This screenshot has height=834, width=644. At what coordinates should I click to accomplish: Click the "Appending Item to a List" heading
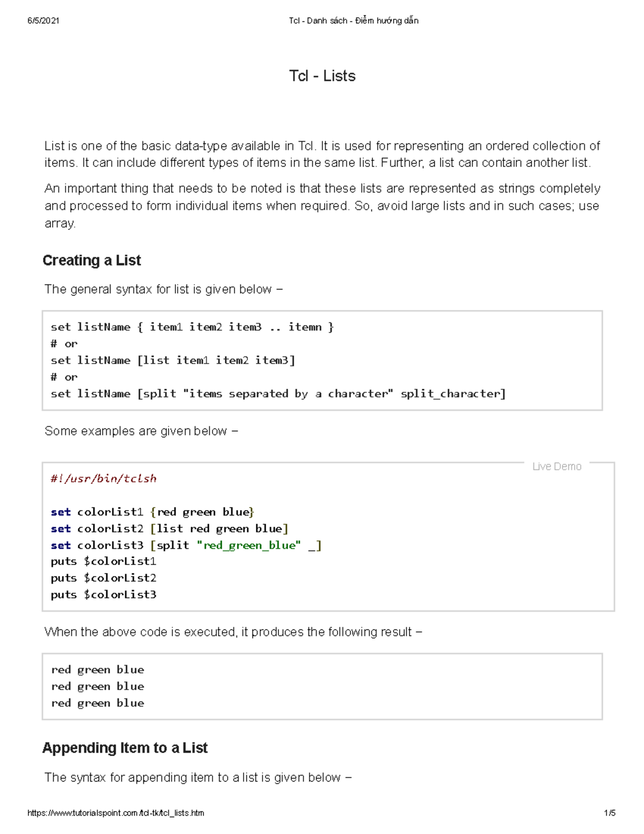point(125,748)
